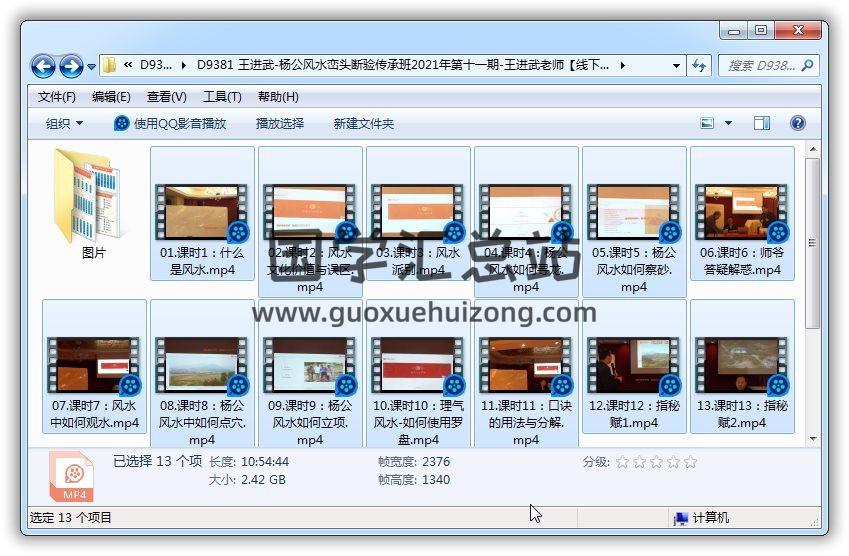The height and width of the screenshot is (556, 849).
Task: Open the 工具(T) menu
Action: click(x=222, y=97)
